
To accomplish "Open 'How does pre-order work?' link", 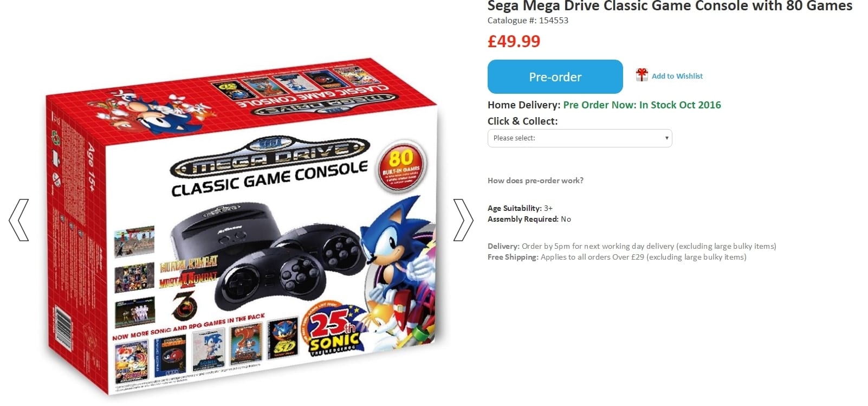I will coord(535,181).
